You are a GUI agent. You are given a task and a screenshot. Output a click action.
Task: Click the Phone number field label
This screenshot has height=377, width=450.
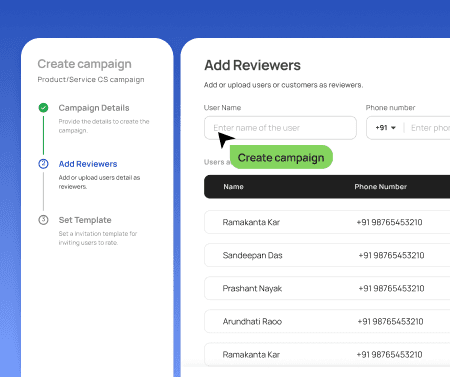(390, 108)
